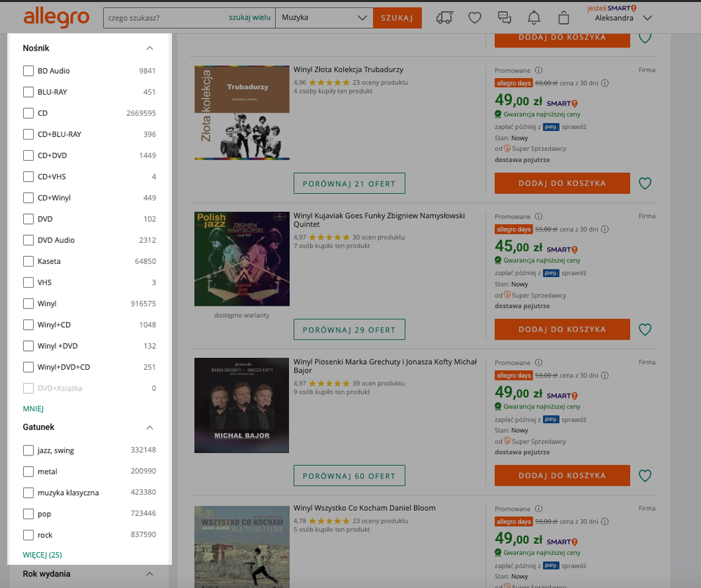Viewport: 701px width, 588px height.
Task: Tick the muzyka klasyczna checkbox
Action: (x=28, y=493)
